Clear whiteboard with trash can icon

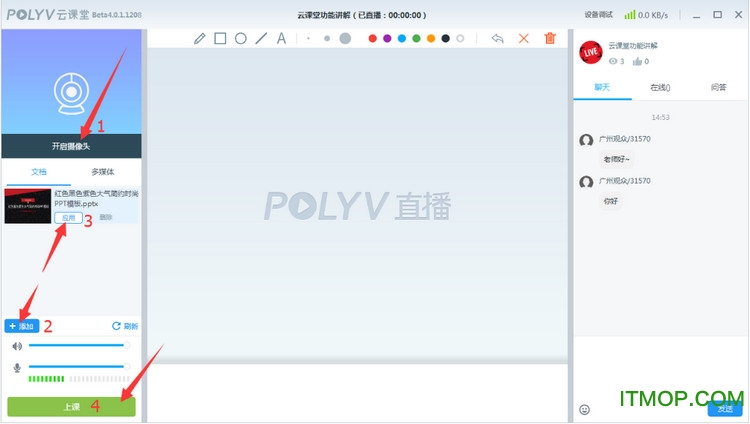[550, 38]
